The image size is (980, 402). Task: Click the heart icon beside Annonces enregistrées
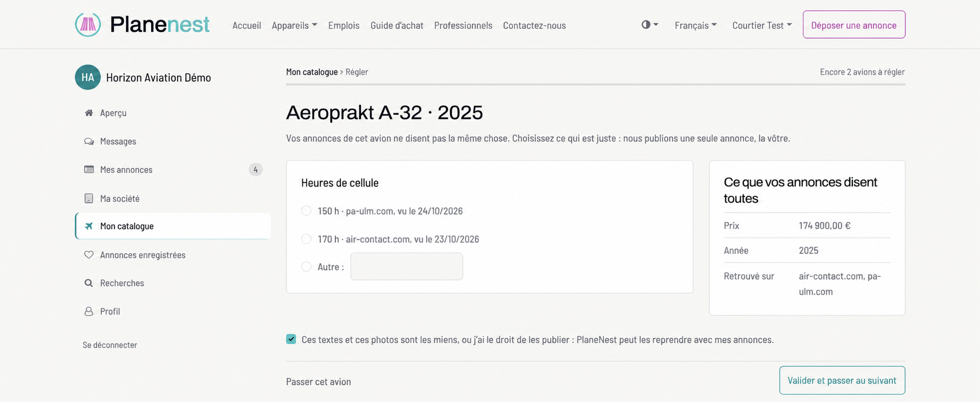(89, 255)
